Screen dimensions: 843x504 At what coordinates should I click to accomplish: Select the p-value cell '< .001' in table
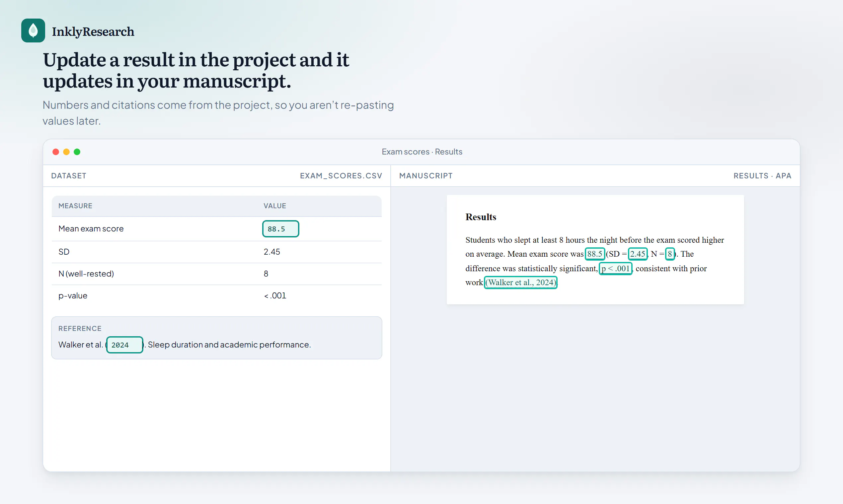click(x=275, y=295)
